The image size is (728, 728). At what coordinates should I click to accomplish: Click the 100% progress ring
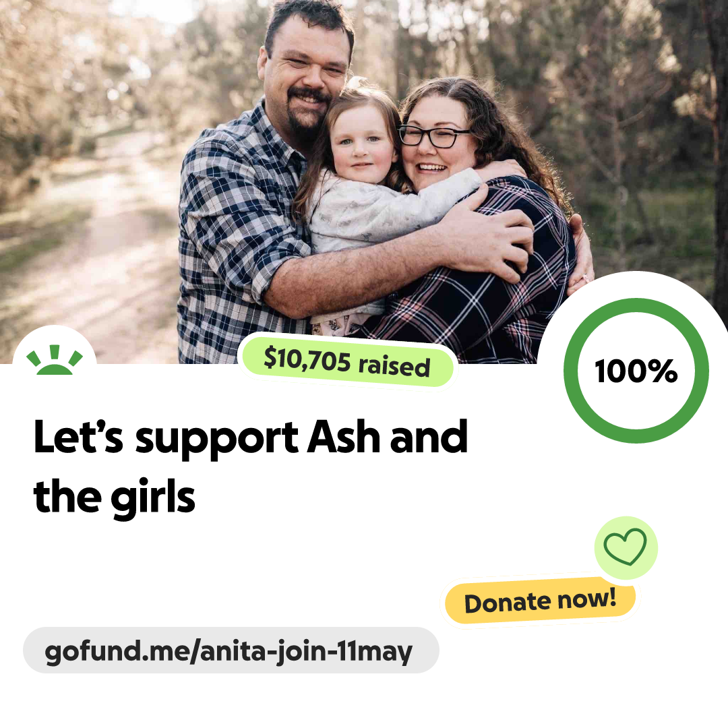coord(636,371)
